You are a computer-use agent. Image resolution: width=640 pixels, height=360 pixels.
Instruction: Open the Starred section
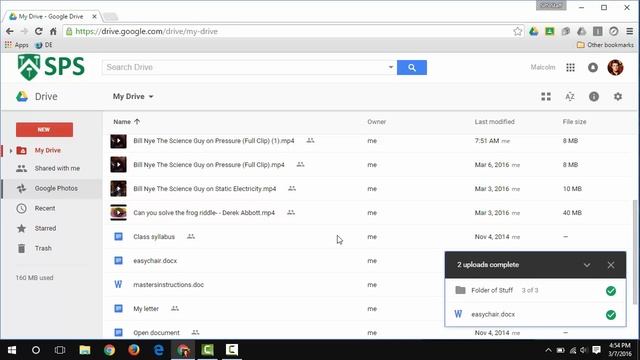(x=45, y=229)
